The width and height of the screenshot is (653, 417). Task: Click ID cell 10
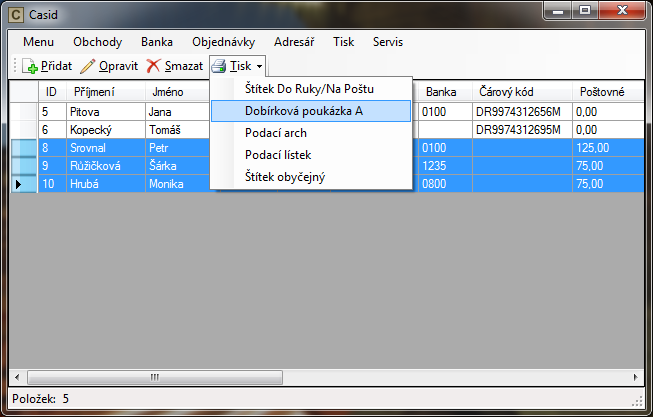[52, 184]
